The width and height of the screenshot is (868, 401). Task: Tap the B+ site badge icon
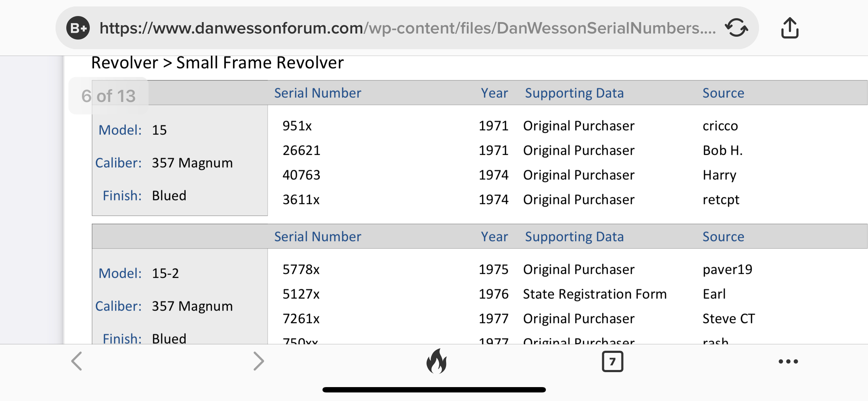78,28
